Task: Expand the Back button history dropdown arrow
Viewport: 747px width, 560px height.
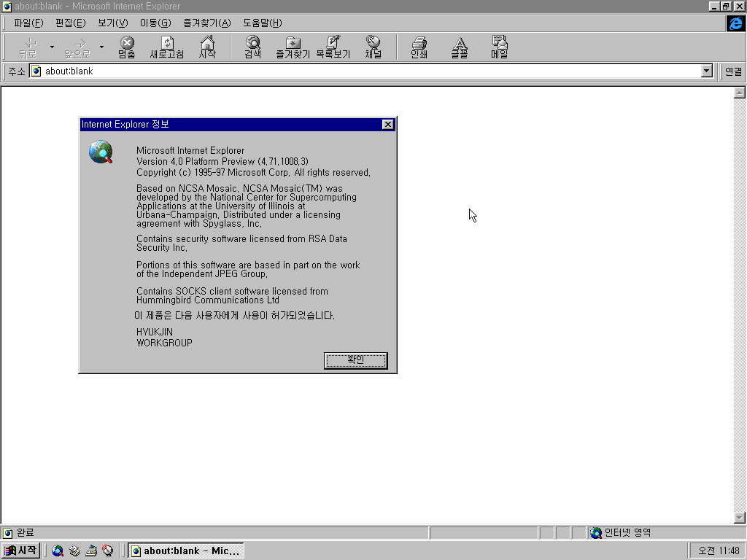Action: pyautogui.click(x=52, y=47)
